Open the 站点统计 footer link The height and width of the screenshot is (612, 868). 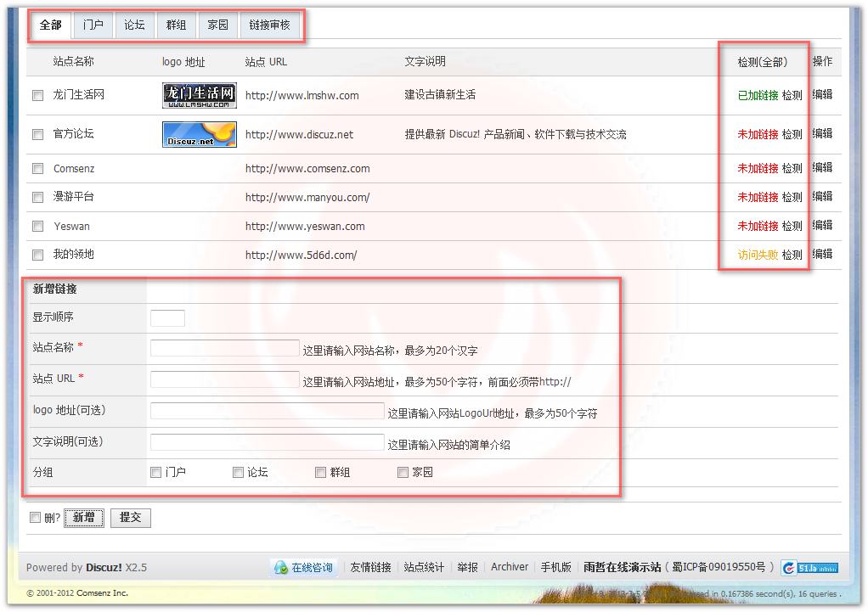424,567
